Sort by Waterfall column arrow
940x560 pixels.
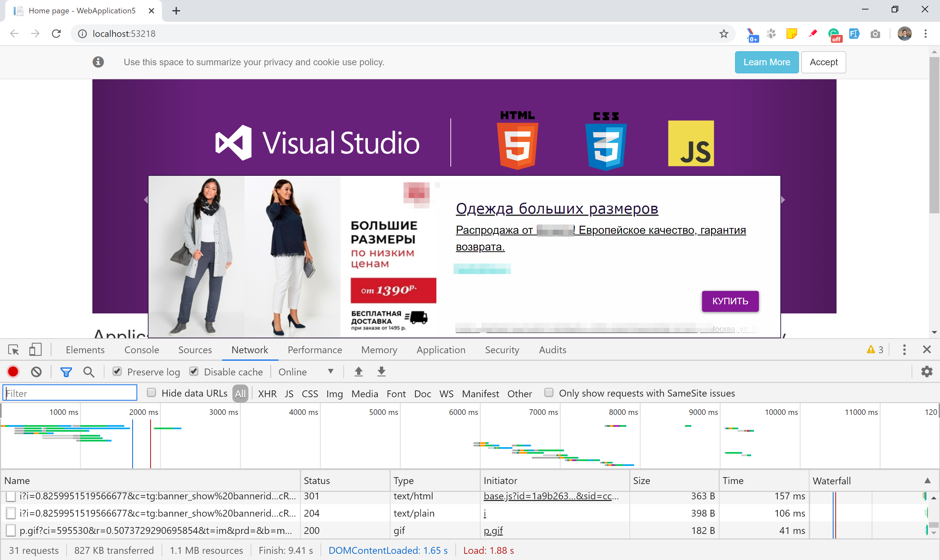[927, 480]
